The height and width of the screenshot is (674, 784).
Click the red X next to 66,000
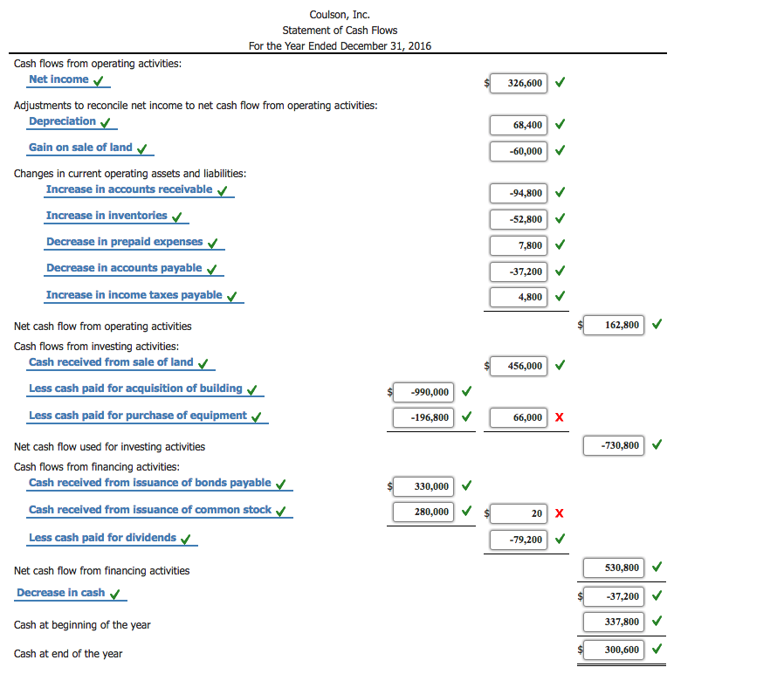pyautogui.click(x=560, y=417)
